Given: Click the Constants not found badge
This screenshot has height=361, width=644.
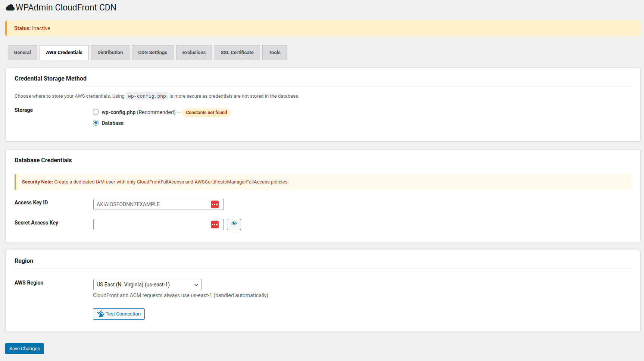Looking at the screenshot, I should click(x=206, y=113).
